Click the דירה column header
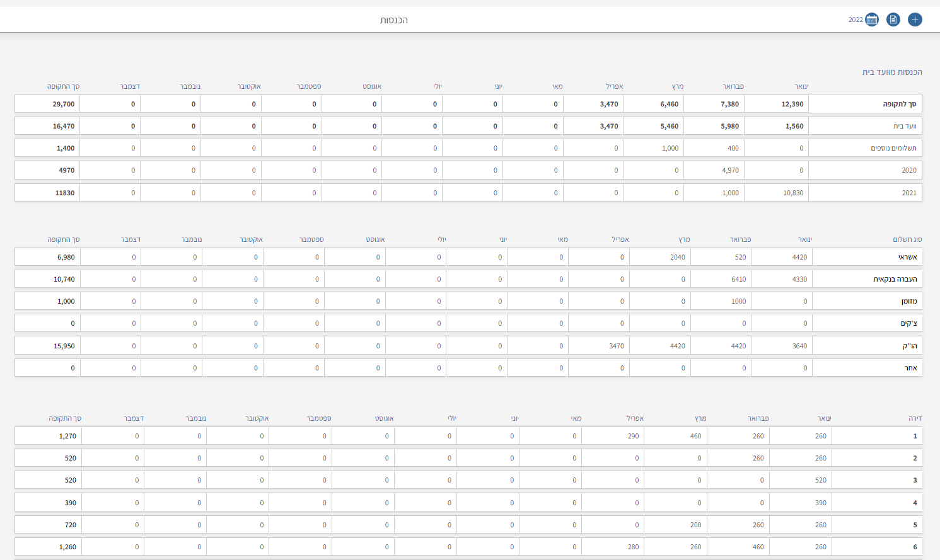The image size is (940, 560). click(x=915, y=418)
